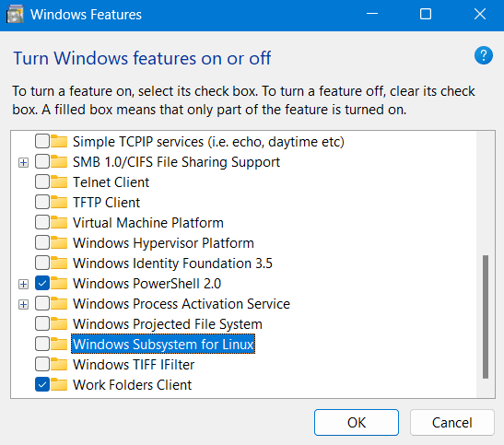
Task: Turn on Telnet Client checkbox
Action: coord(42,182)
